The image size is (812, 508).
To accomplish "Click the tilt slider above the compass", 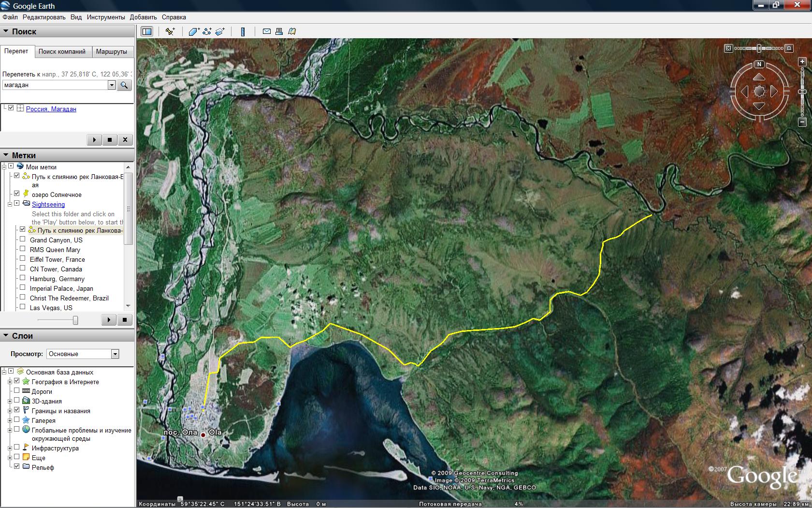I will tap(759, 48).
